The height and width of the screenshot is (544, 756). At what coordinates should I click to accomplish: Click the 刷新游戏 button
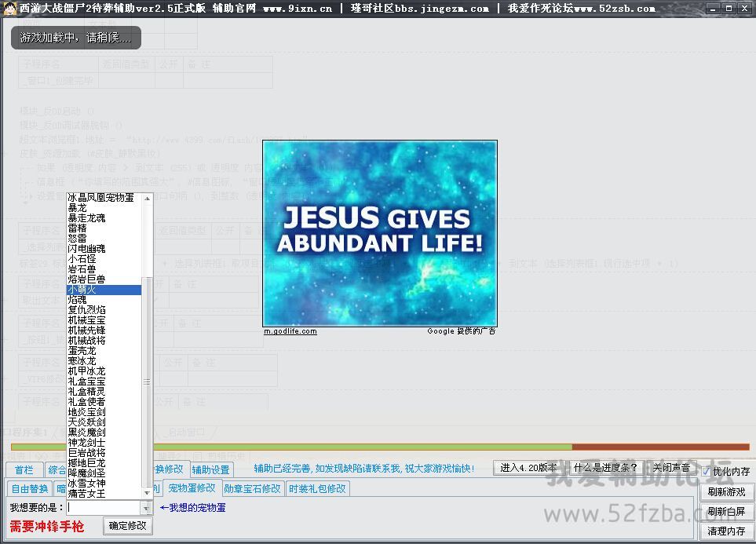tap(726, 492)
